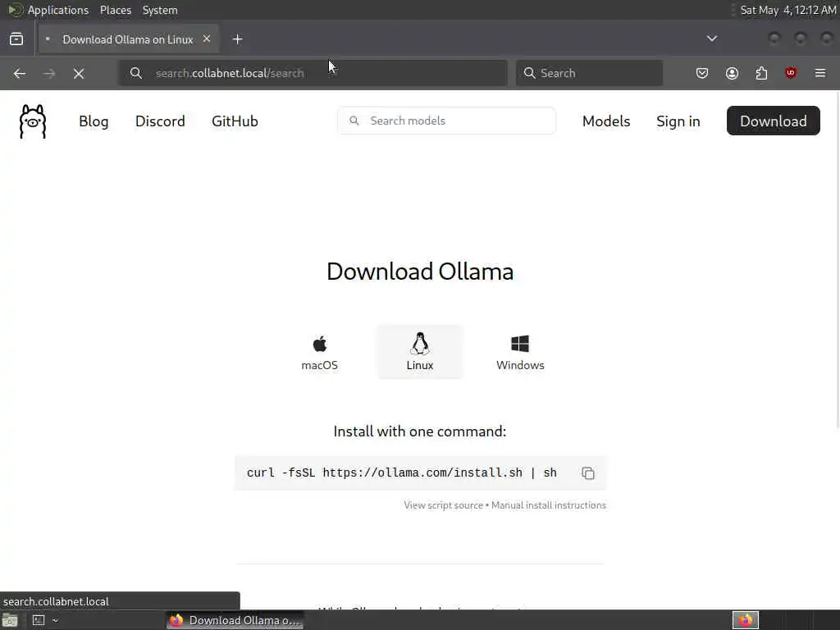The height and width of the screenshot is (630, 840).
Task: Click Sign in
Action: coord(678,121)
